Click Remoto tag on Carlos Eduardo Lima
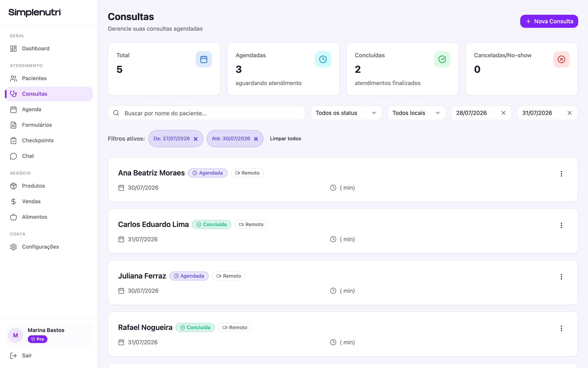588x368 pixels. [251, 224]
